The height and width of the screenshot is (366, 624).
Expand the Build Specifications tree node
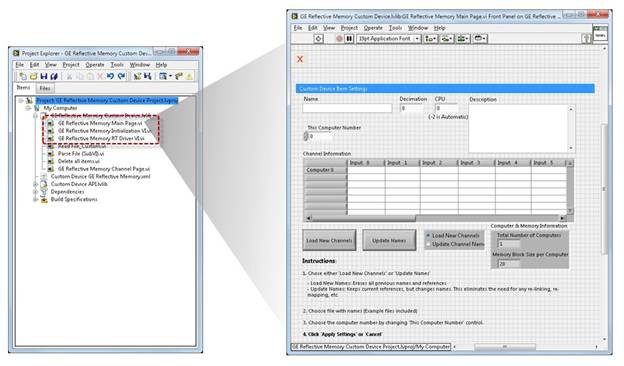(x=35, y=199)
